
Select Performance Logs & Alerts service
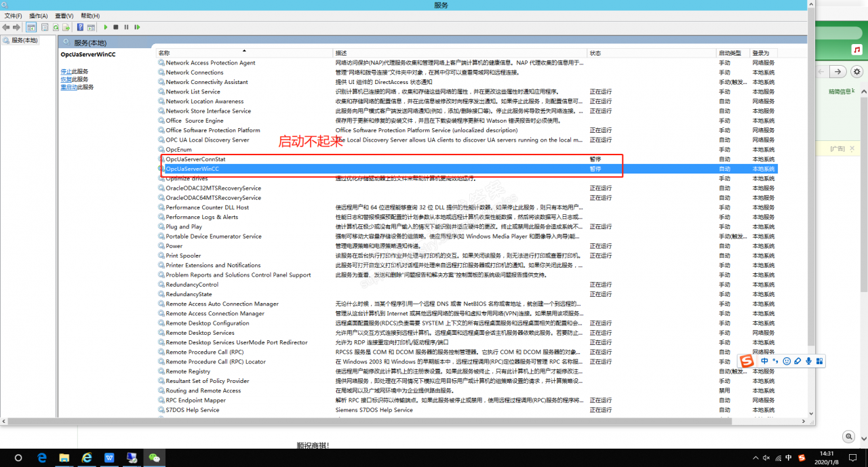point(467,217)
